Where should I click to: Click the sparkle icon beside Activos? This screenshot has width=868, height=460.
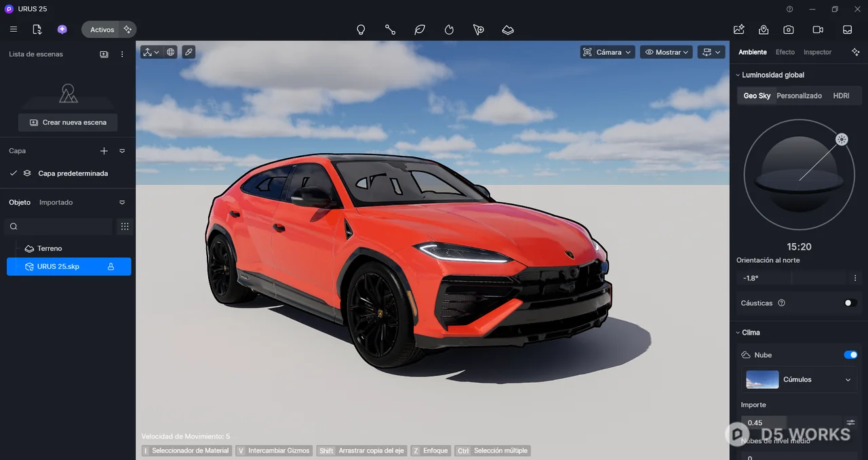[127, 30]
